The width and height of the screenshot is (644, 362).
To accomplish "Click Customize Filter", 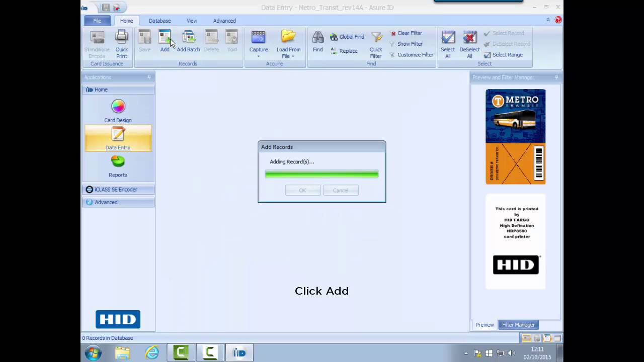I will pyautogui.click(x=411, y=55).
